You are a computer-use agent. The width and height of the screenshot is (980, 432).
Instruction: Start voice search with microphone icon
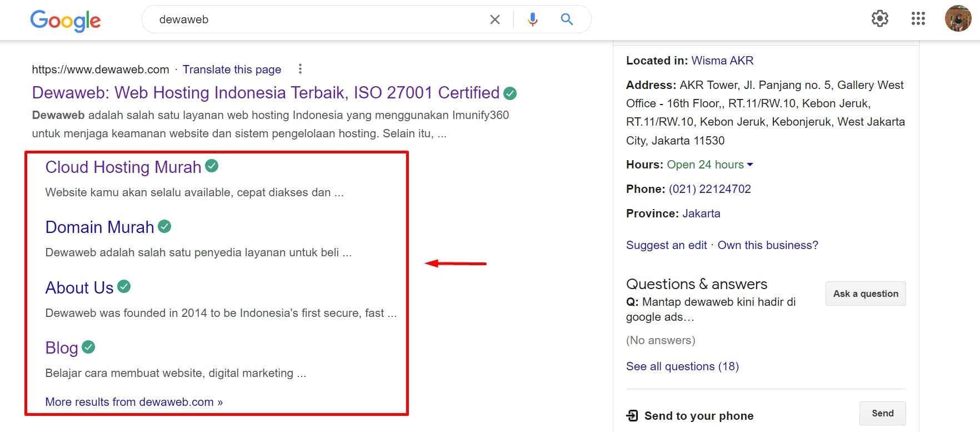[x=532, y=19]
